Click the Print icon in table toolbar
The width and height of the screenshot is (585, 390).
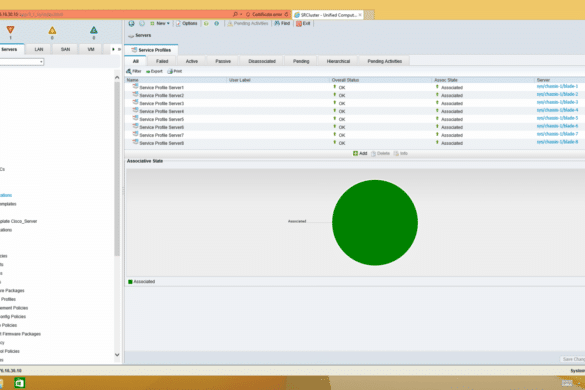pyautogui.click(x=170, y=71)
